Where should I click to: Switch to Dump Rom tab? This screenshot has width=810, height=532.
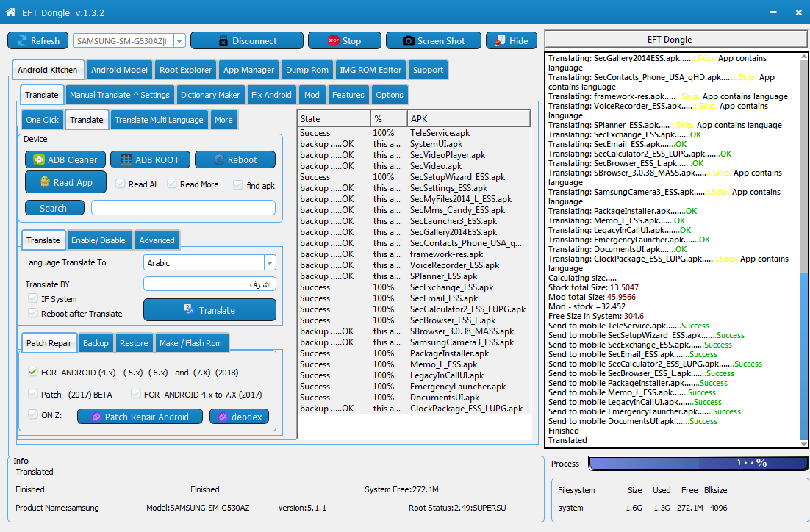307,70
